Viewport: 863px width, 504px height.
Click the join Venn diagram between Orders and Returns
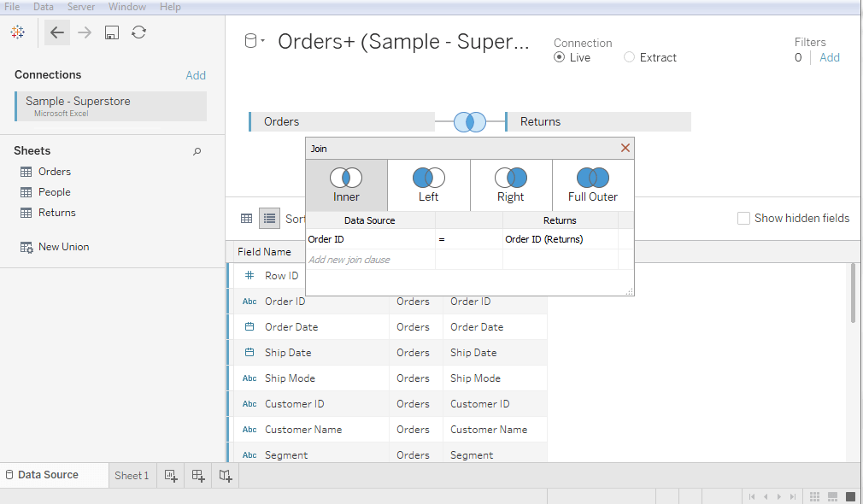click(x=469, y=121)
